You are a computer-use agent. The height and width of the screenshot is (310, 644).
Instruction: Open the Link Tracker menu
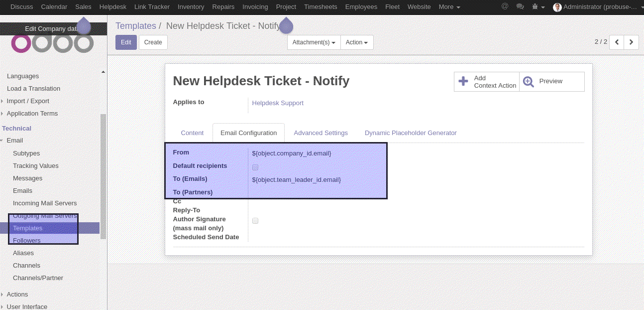pos(152,7)
